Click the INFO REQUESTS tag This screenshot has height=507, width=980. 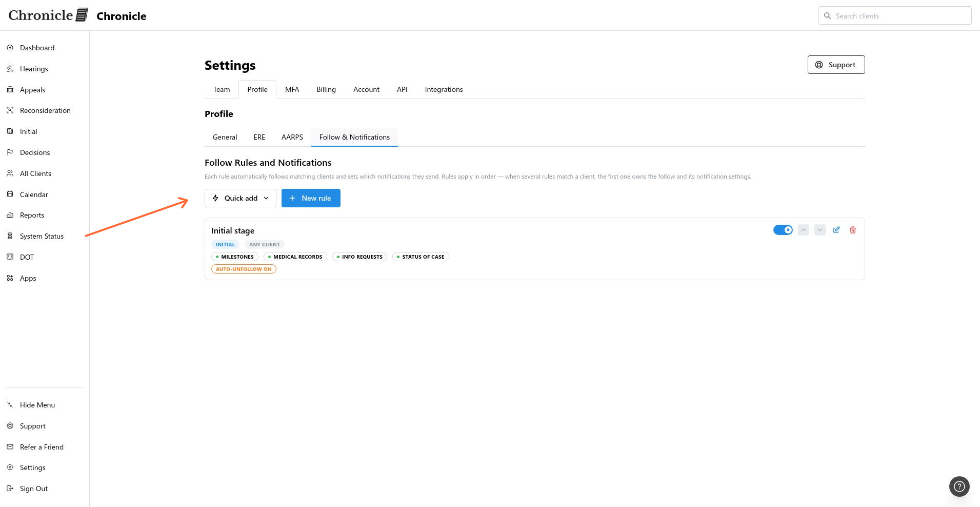pos(359,257)
